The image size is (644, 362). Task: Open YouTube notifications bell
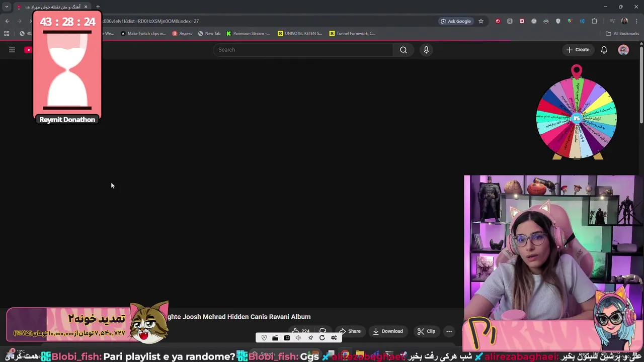604,50
